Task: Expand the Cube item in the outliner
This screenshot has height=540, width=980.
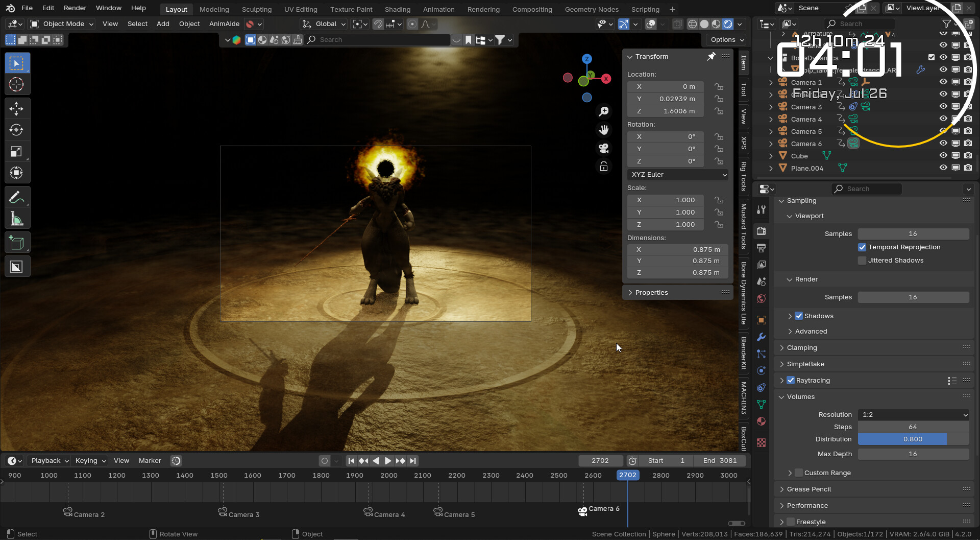Action: point(771,156)
